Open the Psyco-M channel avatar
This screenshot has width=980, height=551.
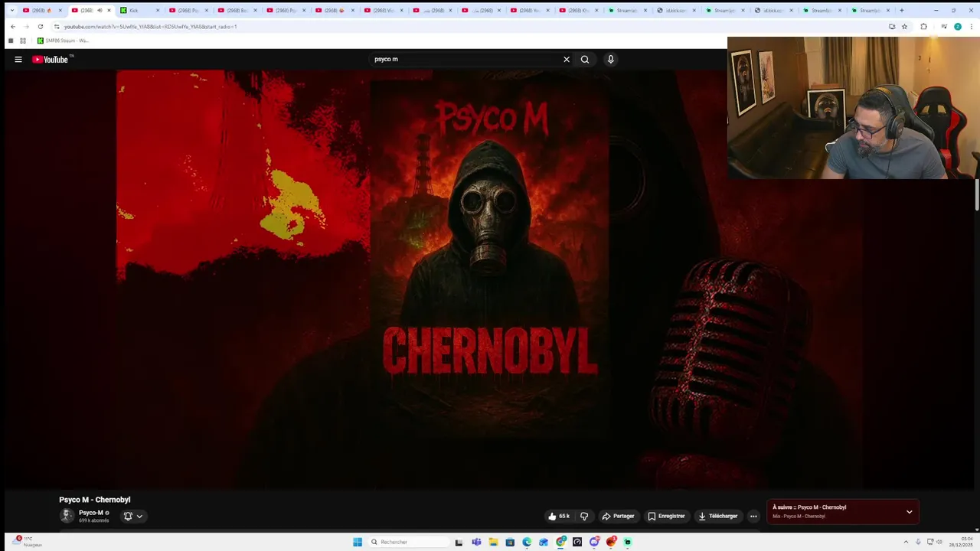pyautogui.click(x=67, y=516)
